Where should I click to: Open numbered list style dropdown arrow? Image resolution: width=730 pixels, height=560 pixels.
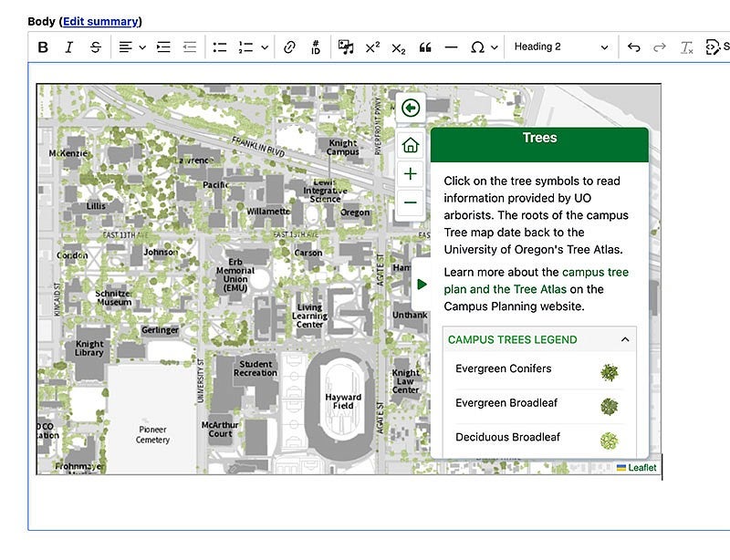pos(265,47)
